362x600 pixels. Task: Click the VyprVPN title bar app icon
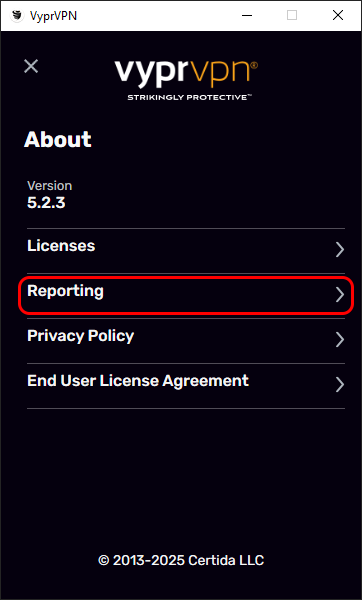click(17, 16)
